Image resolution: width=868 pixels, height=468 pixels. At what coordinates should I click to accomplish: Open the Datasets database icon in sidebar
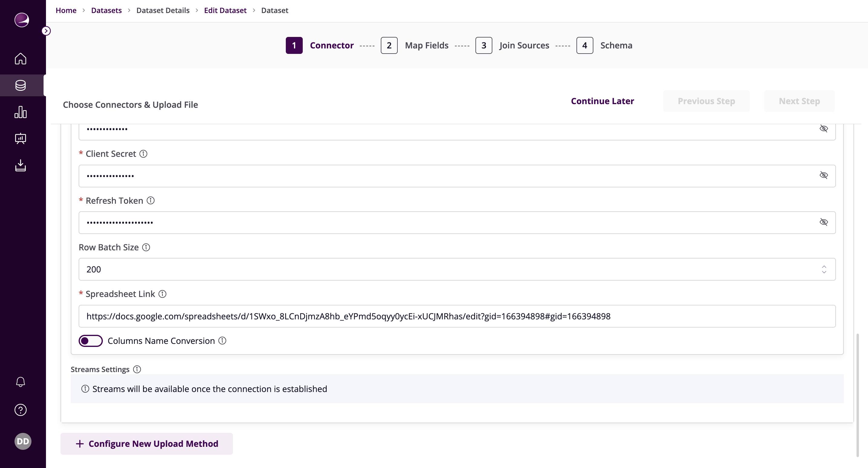click(21, 85)
